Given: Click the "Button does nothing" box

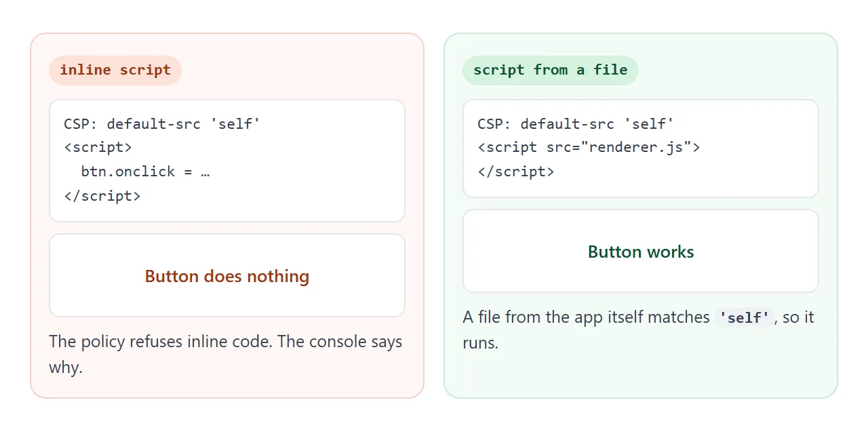Looking at the screenshot, I should pyautogui.click(x=227, y=275).
